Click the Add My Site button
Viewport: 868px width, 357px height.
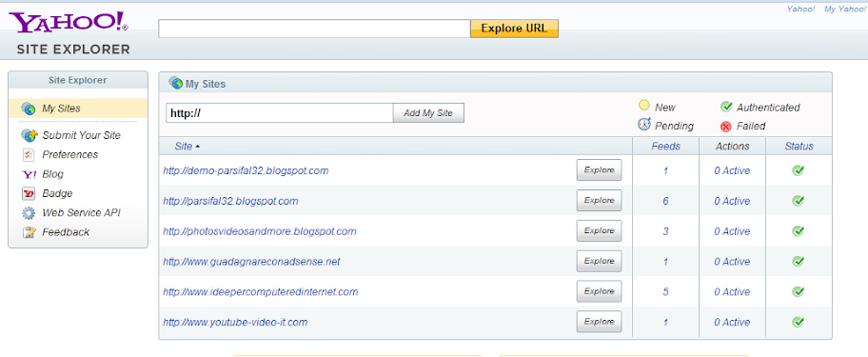coord(428,113)
